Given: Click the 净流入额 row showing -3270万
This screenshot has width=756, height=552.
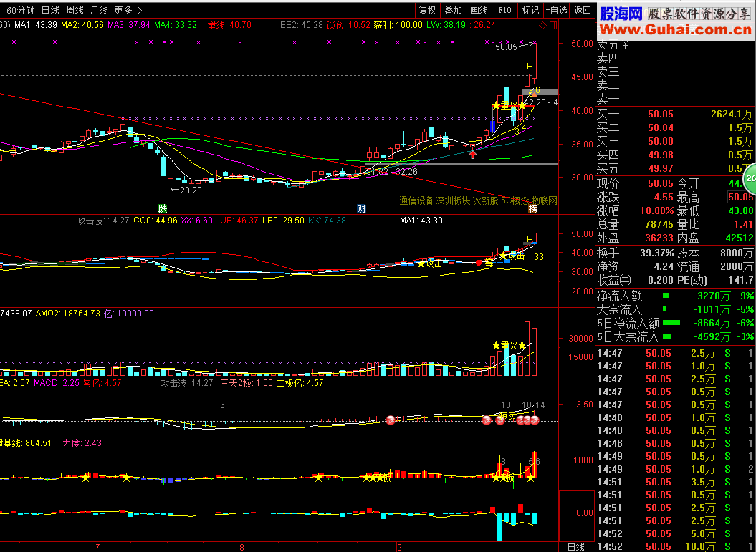Looking at the screenshot, I should (676, 296).
